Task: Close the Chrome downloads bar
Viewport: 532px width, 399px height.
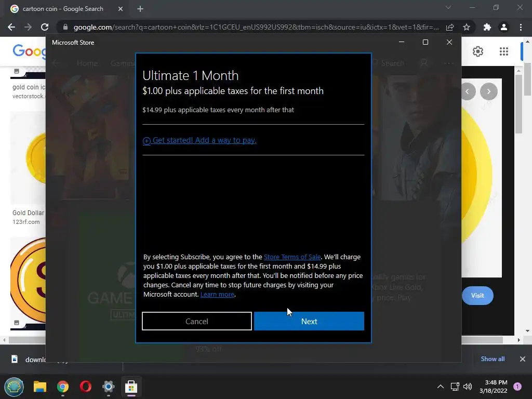Action: click(x=523, y=359)
